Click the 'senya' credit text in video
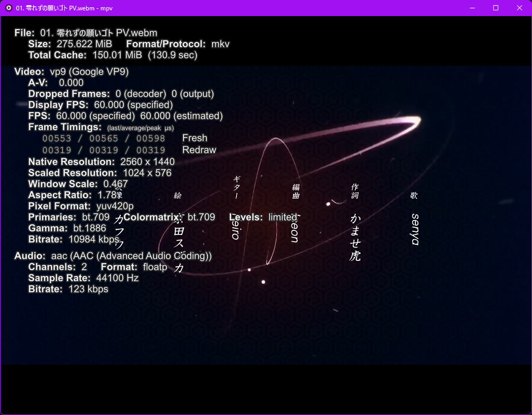The width and height of the screenshot is (532, 415). (415, 229)
